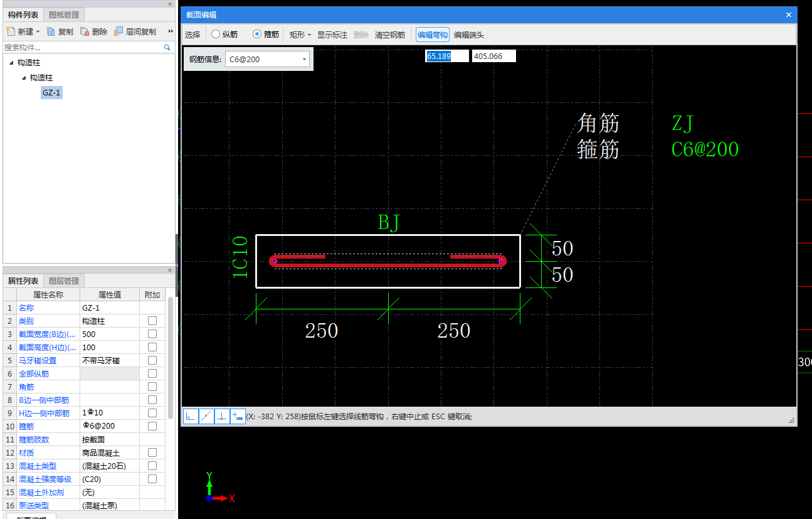Check the 附加 box for 类别 row

(x=152, y=321)
